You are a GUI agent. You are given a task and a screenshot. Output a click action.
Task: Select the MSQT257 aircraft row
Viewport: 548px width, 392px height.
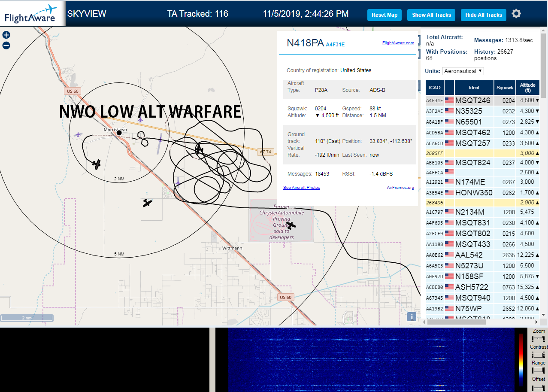tap(482, 143)
